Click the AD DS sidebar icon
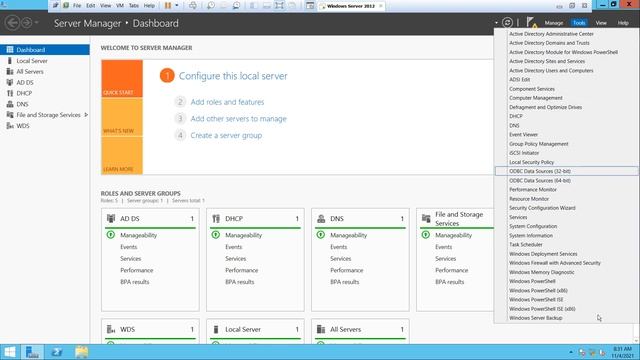Viewport: 640px width, 360px height. (x=10, y=82)
